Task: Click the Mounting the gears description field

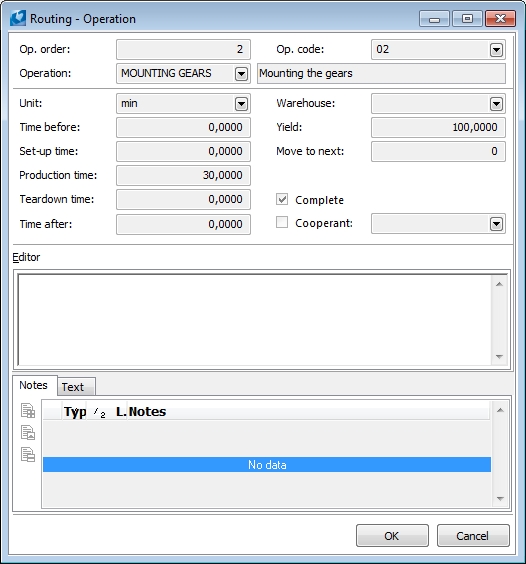Action: pyautogui.click(x=381, y=73)
